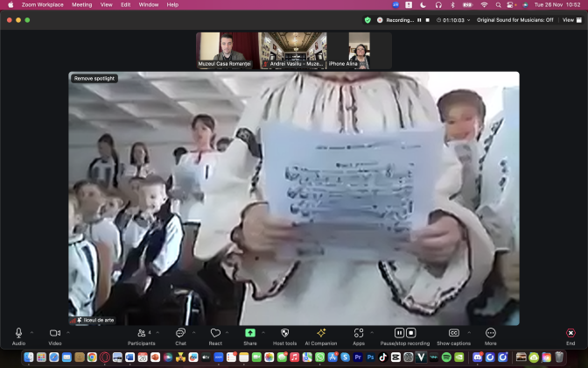Open the Window menu in menu bar
The width and height of the screenshot is (588, 368).
149,4
